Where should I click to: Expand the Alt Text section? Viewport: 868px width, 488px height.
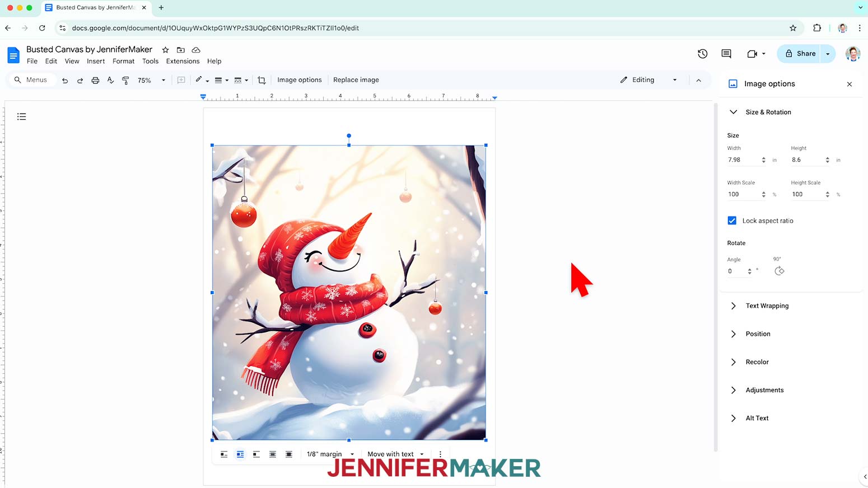pyautogui.click(x=733, y=418)
